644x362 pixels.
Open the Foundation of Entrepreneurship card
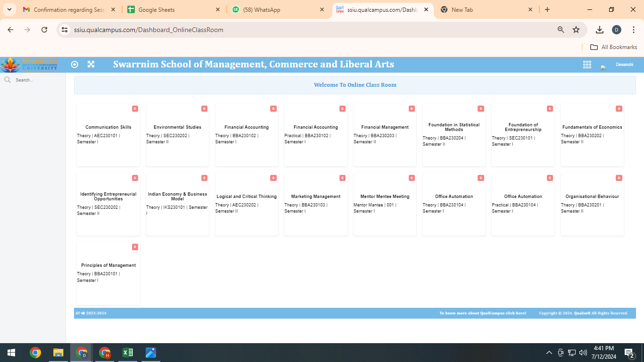(x=523, y=135)
